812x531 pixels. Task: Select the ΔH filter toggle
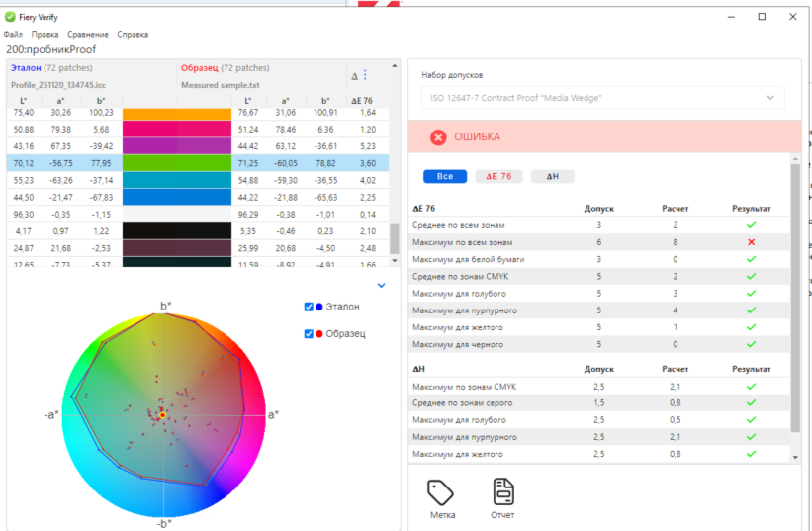coord(552,176)
